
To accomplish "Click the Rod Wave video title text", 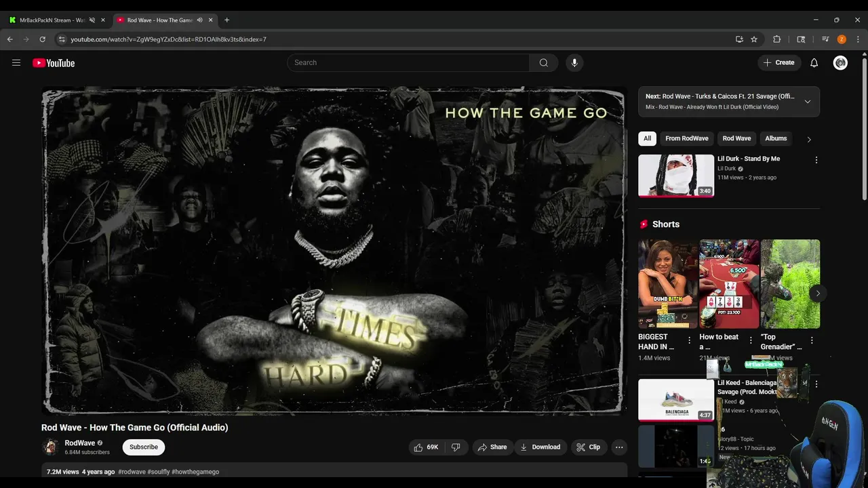I will (135, 428).
